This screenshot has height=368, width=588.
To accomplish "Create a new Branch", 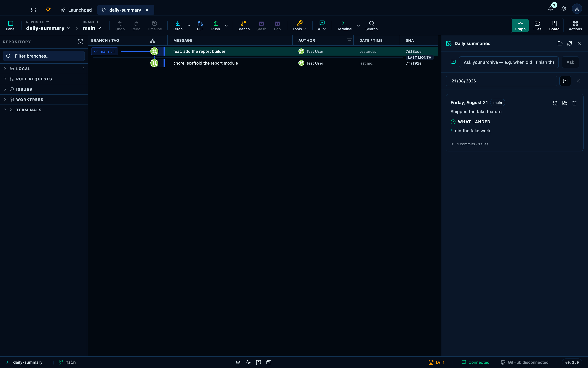I will click(243, 26).
